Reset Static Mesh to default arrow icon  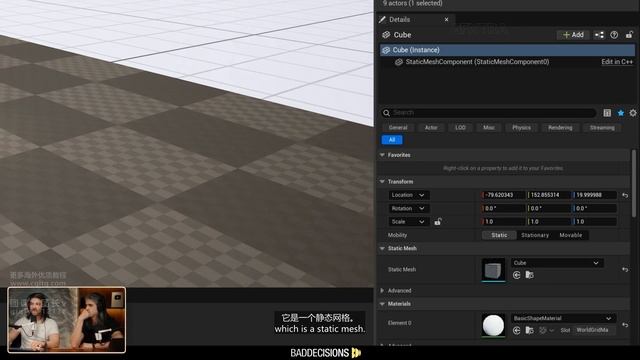pos(625,270)
